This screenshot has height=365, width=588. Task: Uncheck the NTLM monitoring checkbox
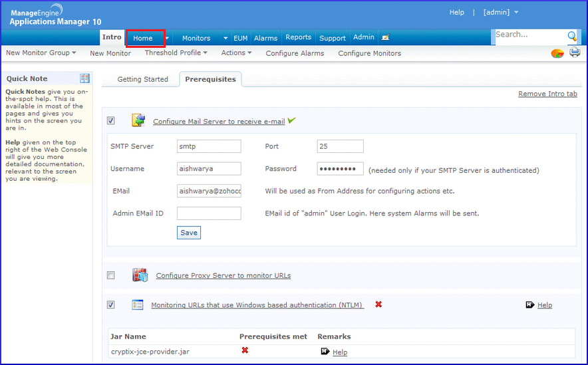(110, 304)
